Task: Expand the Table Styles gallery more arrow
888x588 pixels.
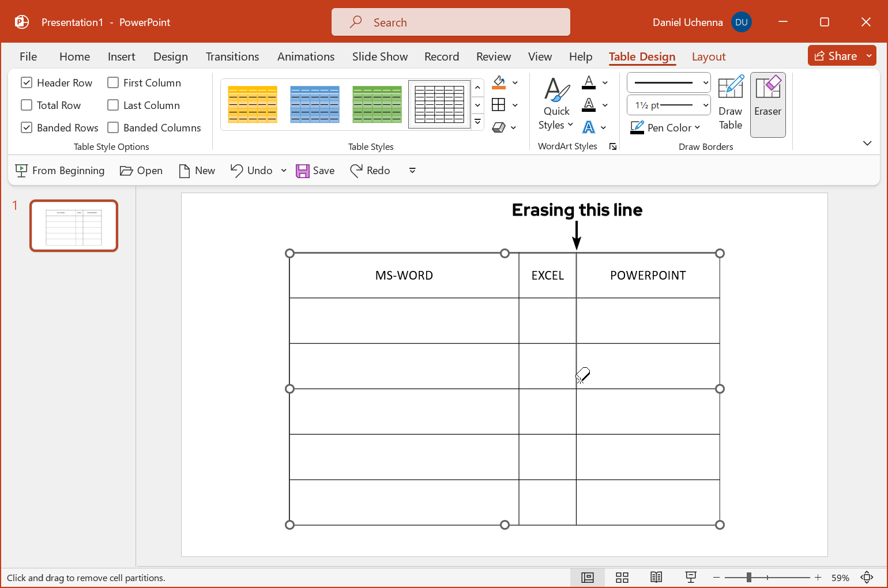Action: click(477, 122)
